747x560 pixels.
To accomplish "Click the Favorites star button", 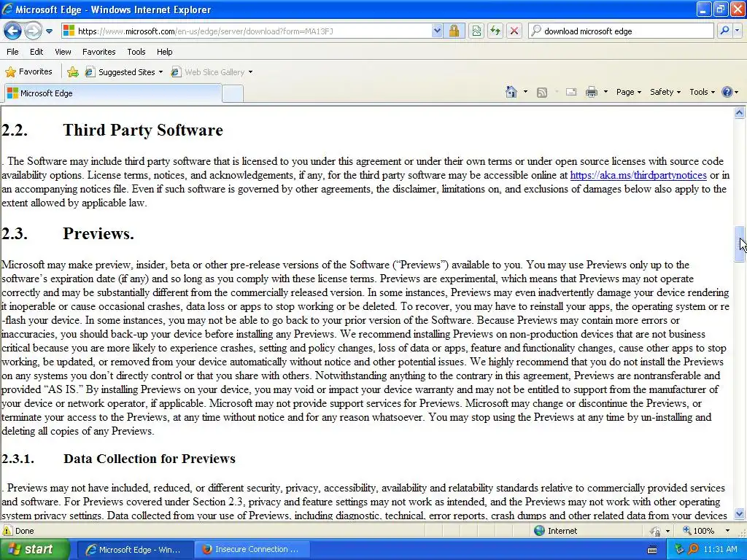I will pos(28,72).
